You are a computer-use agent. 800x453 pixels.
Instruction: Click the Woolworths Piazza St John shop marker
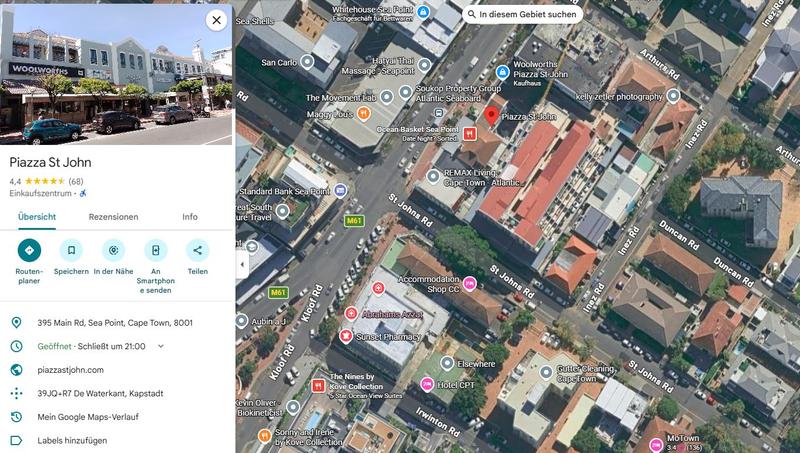[503, 72]
